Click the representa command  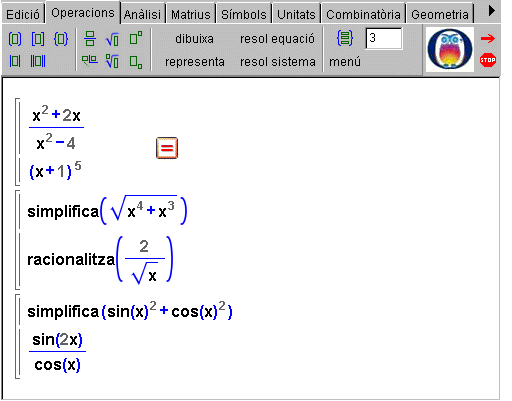195,62
